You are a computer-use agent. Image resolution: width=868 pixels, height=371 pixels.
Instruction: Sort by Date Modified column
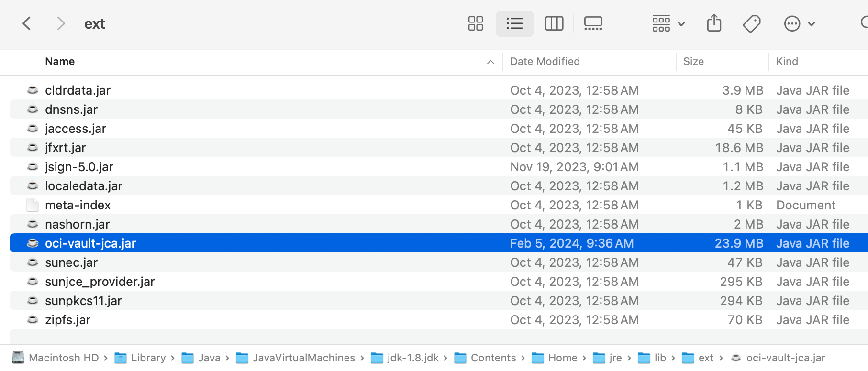click(545, 62)
